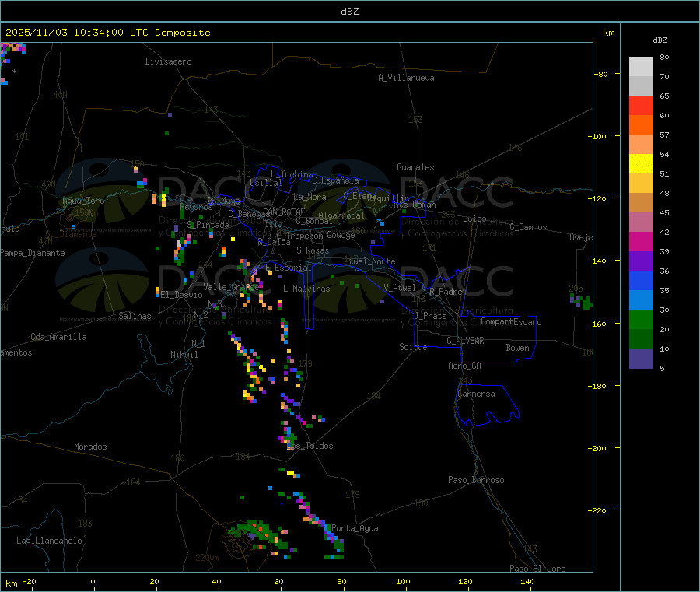Click the C_Española map label

[336, 180]
